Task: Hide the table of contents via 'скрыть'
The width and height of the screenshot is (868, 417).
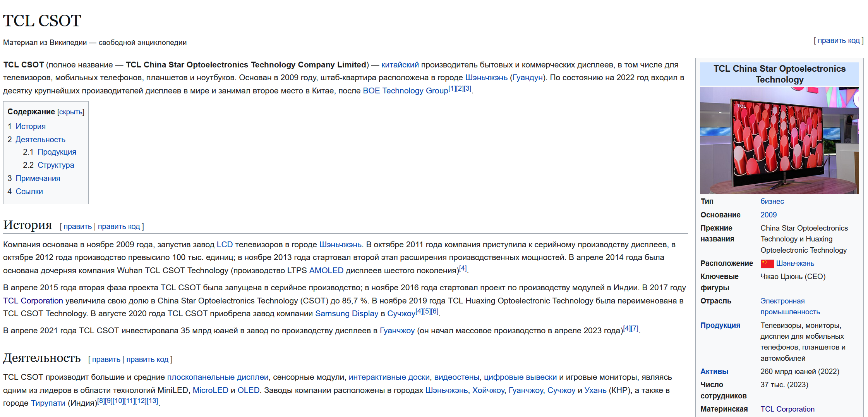Action: (x=71, y=112)
